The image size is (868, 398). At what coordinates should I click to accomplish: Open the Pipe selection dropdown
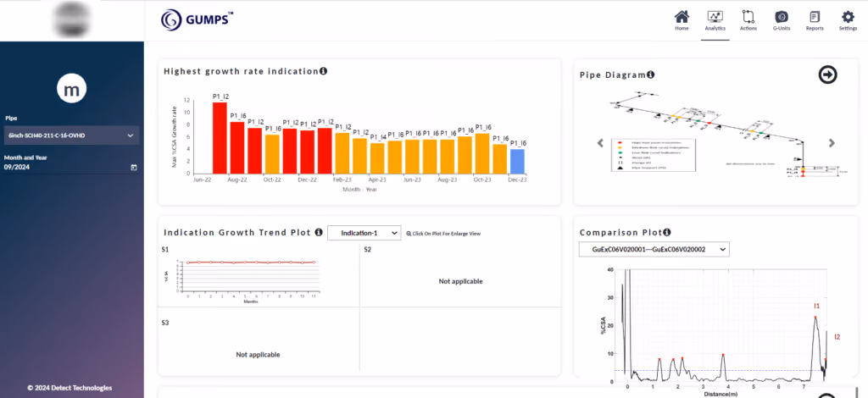tap(71, 135)
